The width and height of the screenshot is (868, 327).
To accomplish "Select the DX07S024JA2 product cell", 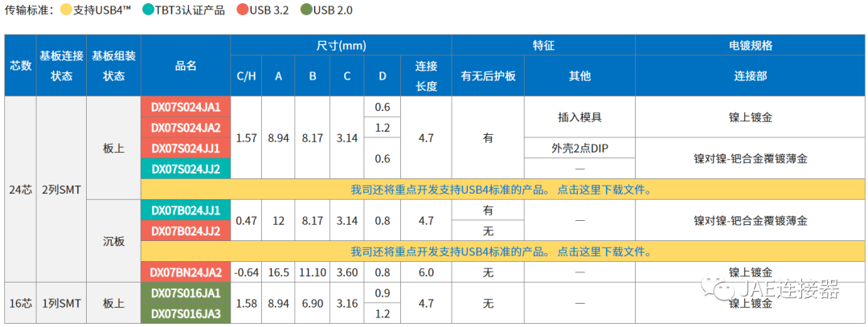I will tap(186, 127).
